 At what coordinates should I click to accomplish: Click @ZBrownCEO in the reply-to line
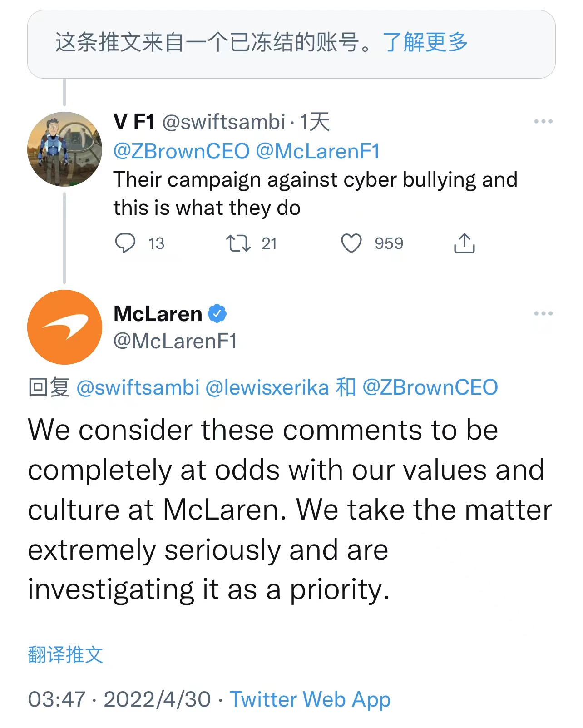pyautogui.click(x=430, y=388)
